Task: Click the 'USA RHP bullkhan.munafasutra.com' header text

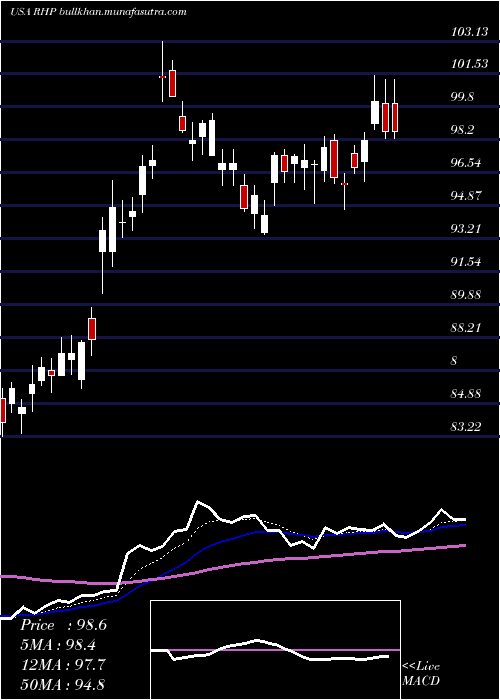Action: point(98,12)
